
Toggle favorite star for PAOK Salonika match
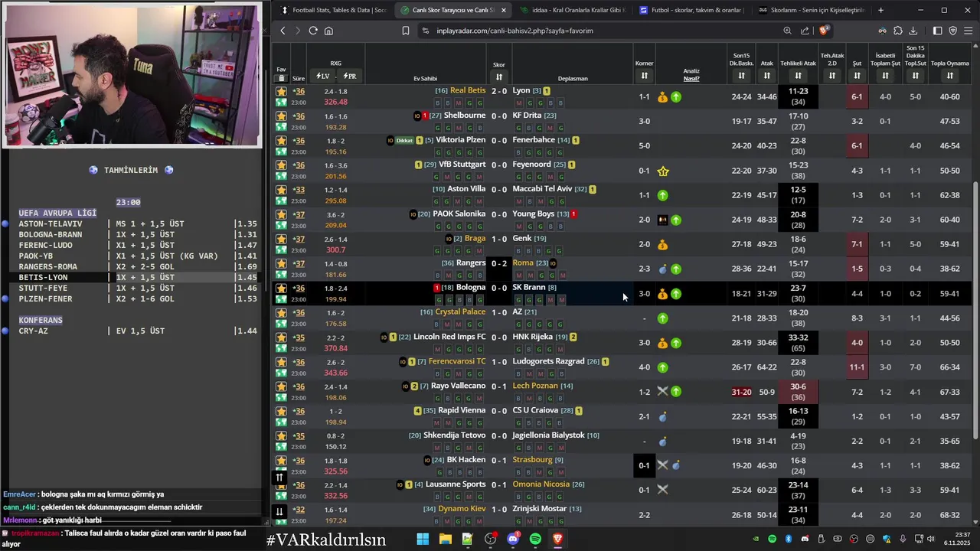point(281,214)
